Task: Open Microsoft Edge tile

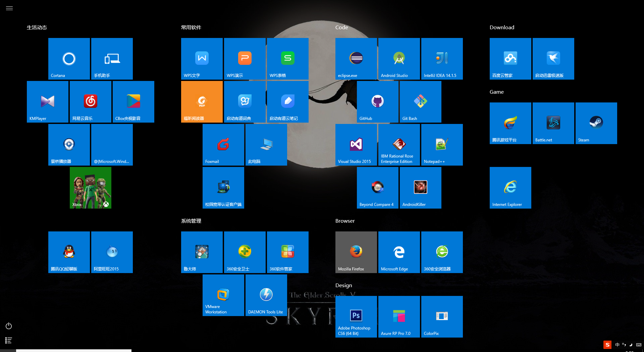Action: click(399, 252)
